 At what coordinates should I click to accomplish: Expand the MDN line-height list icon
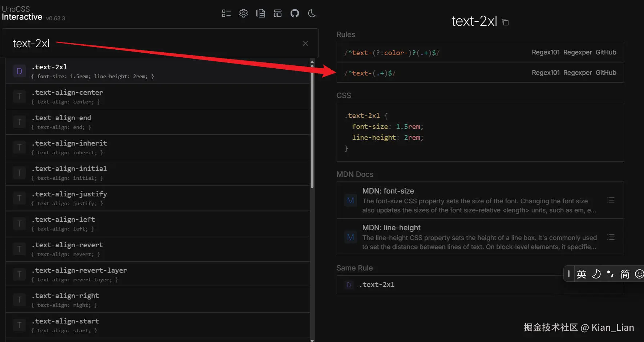point(611,237)
